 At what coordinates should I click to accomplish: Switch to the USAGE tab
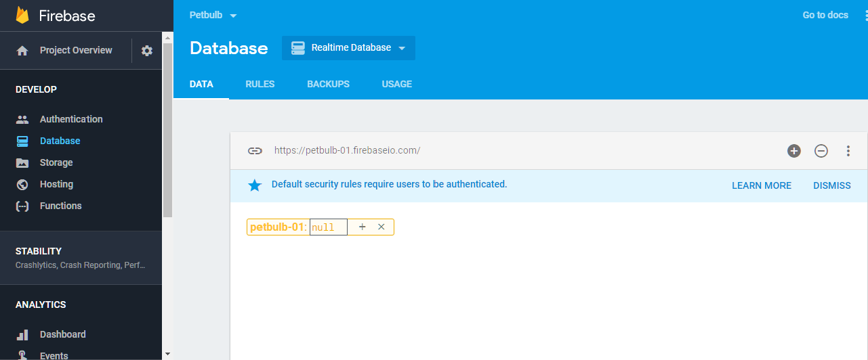coord(397,85)
